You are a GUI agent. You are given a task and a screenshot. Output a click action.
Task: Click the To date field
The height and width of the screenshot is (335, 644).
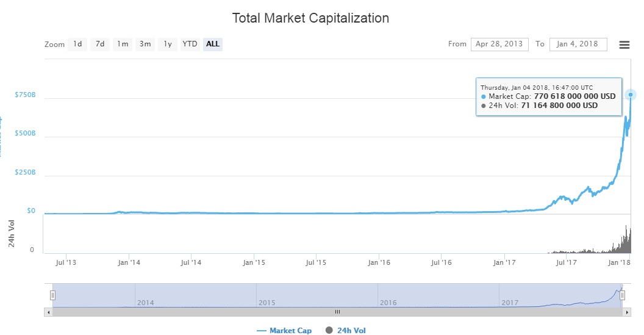click(578, 44)
